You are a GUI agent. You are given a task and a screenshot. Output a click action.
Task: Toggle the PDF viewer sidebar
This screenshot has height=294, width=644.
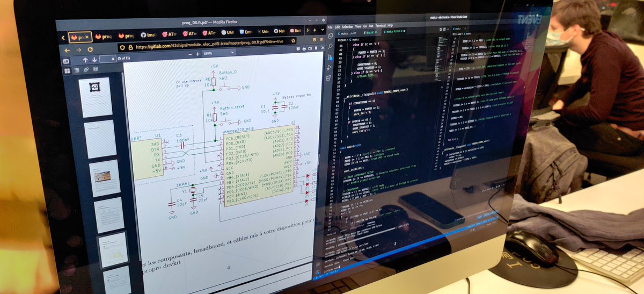pos(65,61)
